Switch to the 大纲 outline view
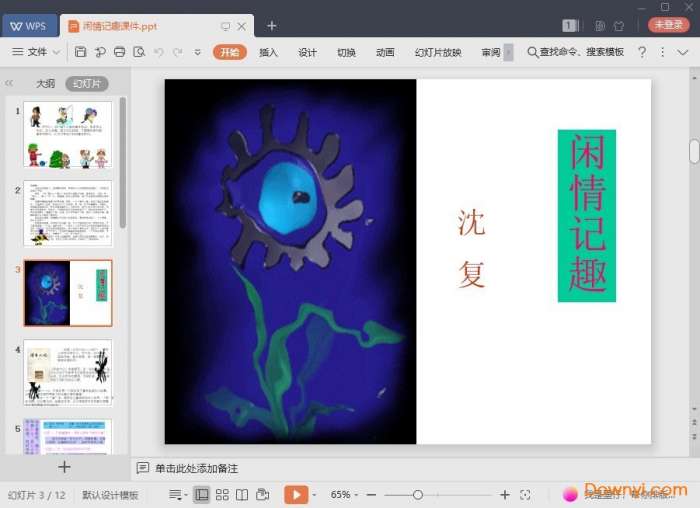 (x=45, y=83)
